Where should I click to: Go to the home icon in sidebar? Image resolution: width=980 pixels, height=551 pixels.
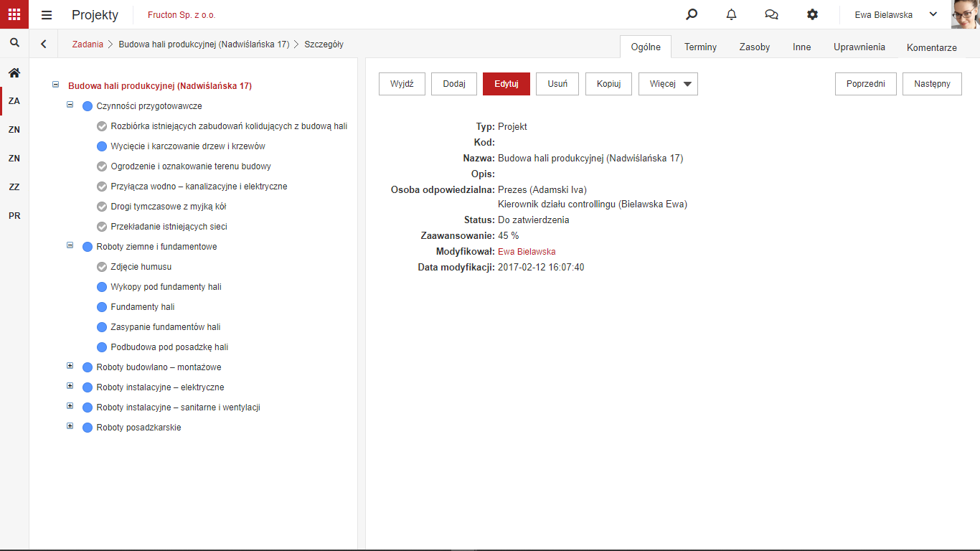click(14, 72)
